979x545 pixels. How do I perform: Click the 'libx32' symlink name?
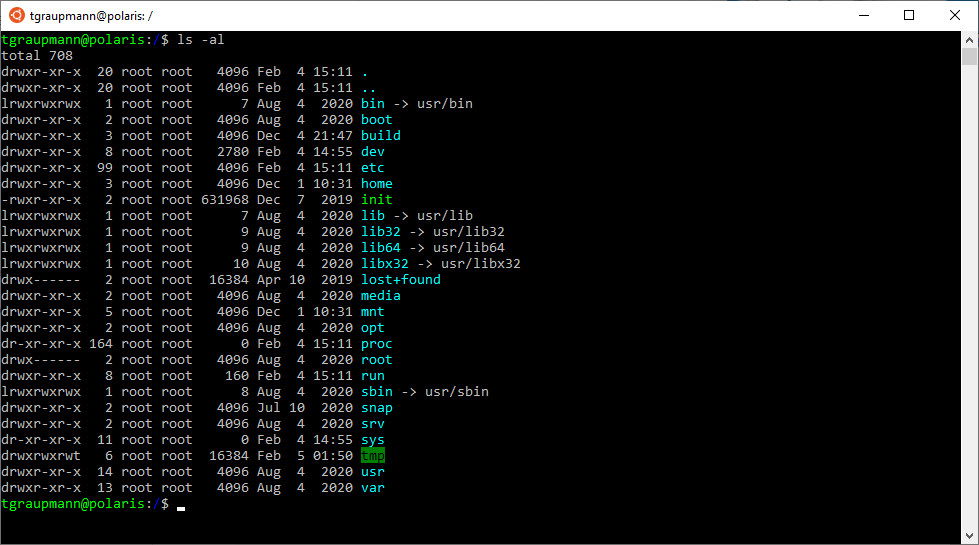click(x=385, y=263)
